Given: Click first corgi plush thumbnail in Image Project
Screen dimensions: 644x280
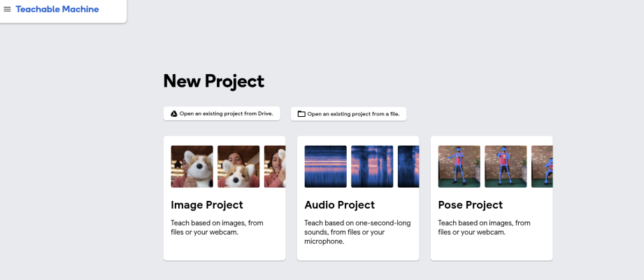Looking at the screenshot, I should 192,167.
